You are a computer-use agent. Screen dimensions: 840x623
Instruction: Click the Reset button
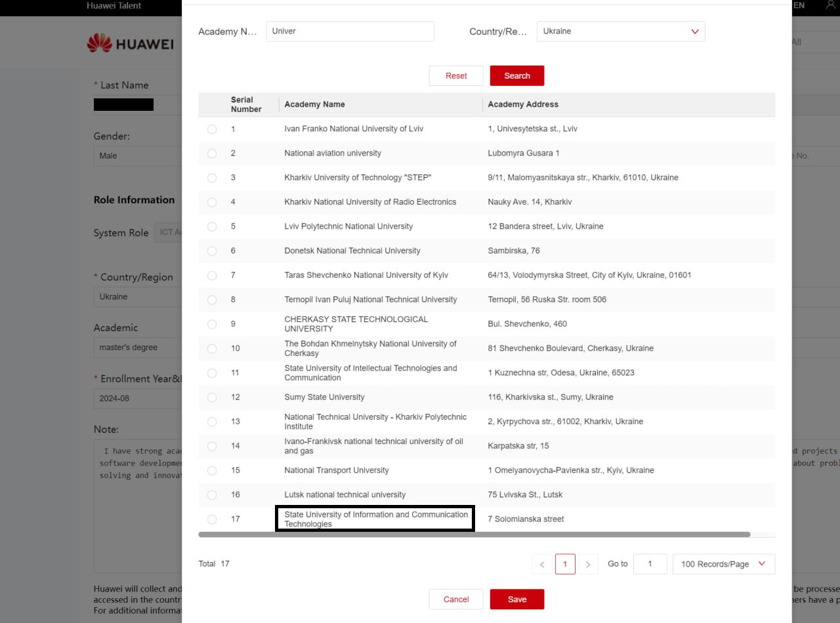[x=456, y=76]
